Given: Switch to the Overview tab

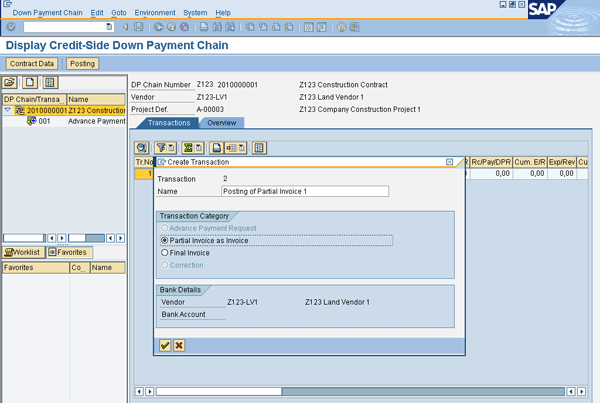Looking at the screenshot, I should click(221, 123).
